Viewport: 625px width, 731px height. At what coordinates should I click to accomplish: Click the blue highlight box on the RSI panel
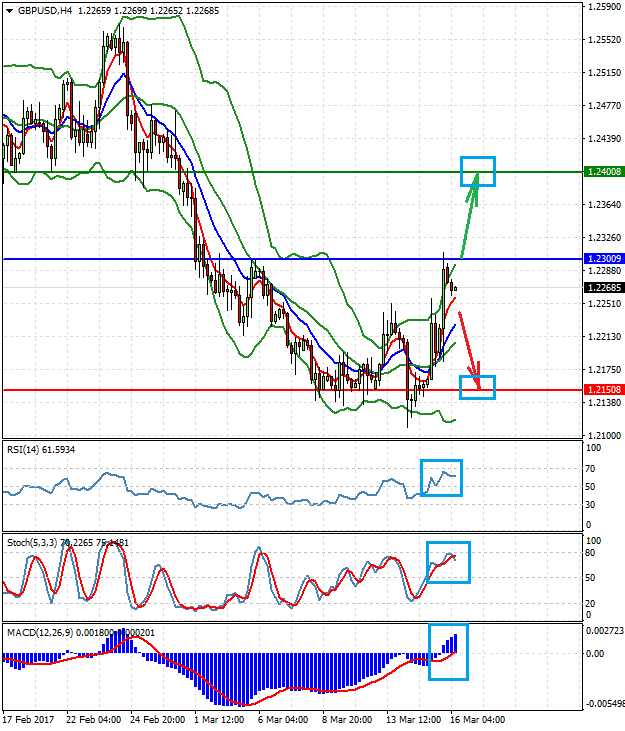click(441, 477)
